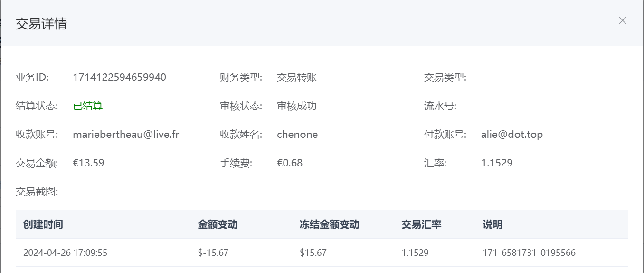
Task: Click the 审核成功 review status text
Action: (297, 106)
